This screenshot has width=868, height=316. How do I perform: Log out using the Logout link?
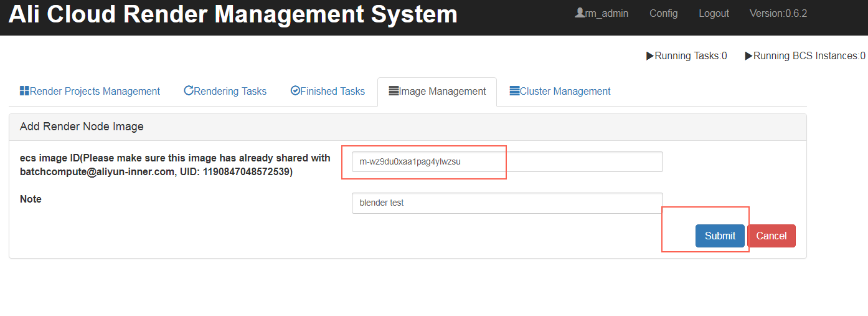click(x=714, y=13)
